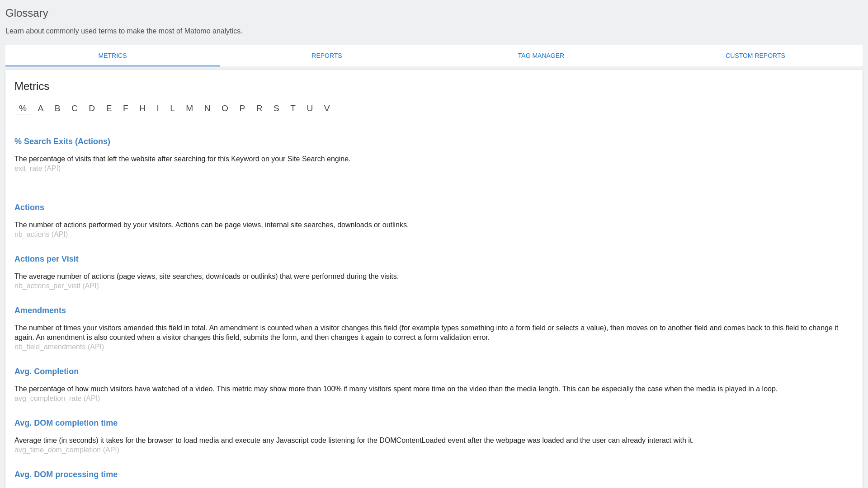Expand the Amendments glossary entry
The image size is (868, 488).
click(40, 310)
